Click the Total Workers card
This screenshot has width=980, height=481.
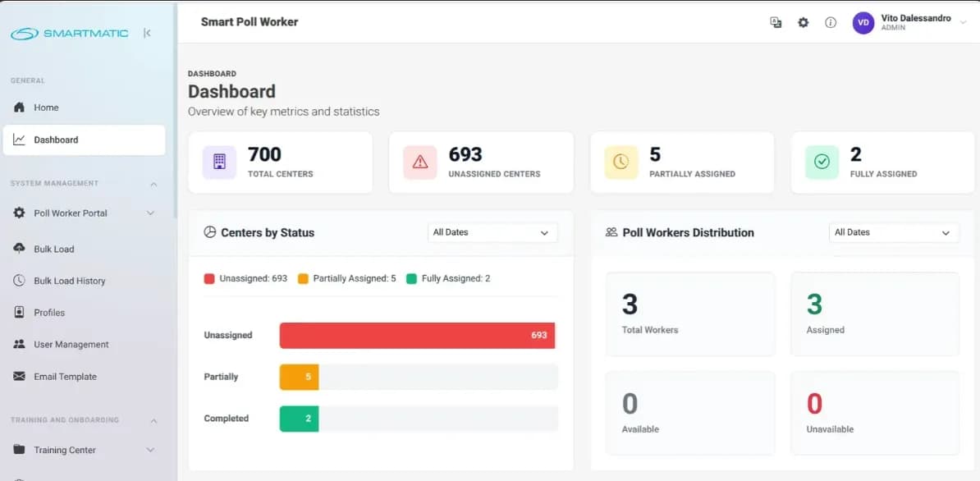(690, 314)
